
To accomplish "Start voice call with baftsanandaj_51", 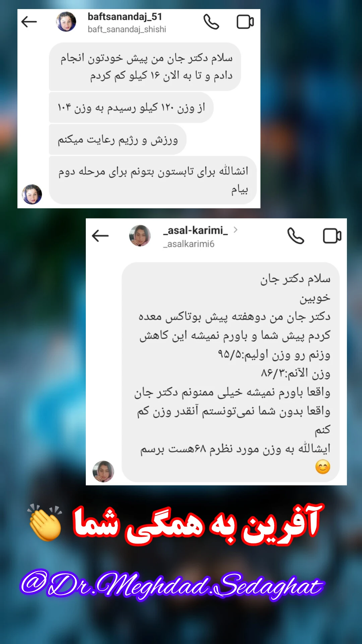I will point(211,22).
